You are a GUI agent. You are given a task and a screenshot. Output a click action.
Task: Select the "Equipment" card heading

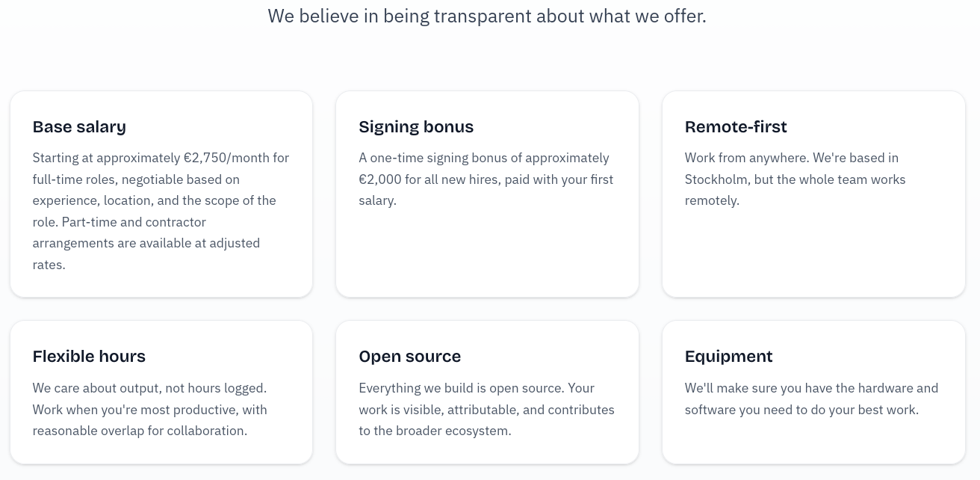pos(728,357)
